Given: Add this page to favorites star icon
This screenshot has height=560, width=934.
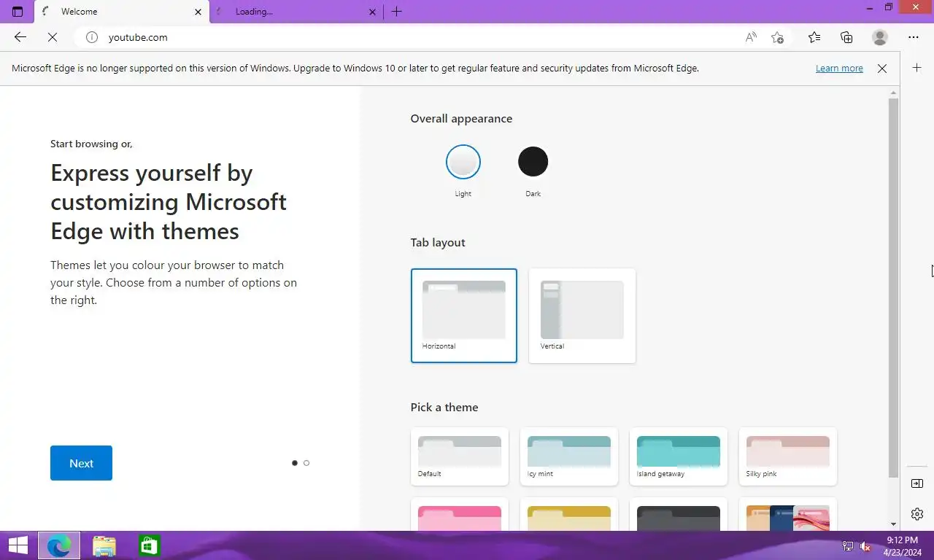Looking at the screenshot, I should pos(778,37).
